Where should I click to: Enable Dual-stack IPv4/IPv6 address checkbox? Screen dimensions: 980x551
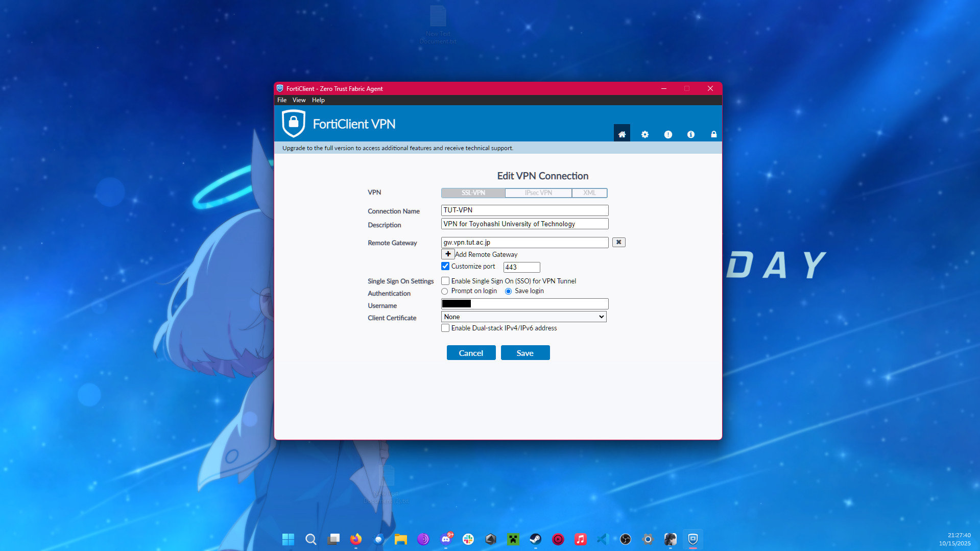point(445,328)
